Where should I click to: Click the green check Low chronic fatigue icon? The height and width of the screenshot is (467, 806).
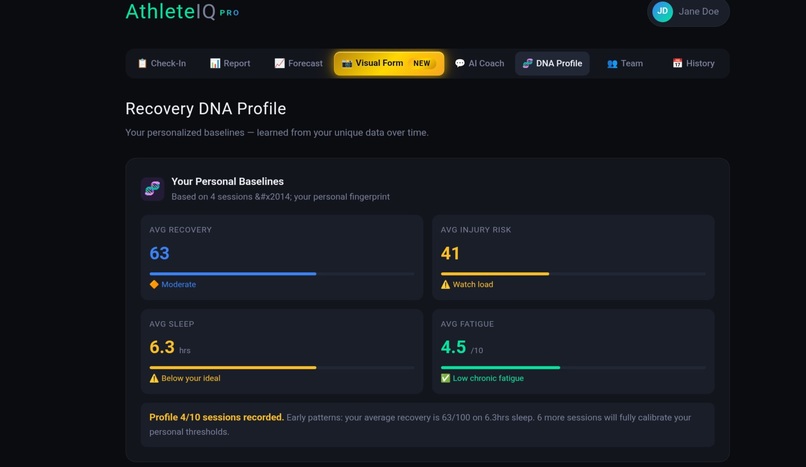(x=445, y=378)
